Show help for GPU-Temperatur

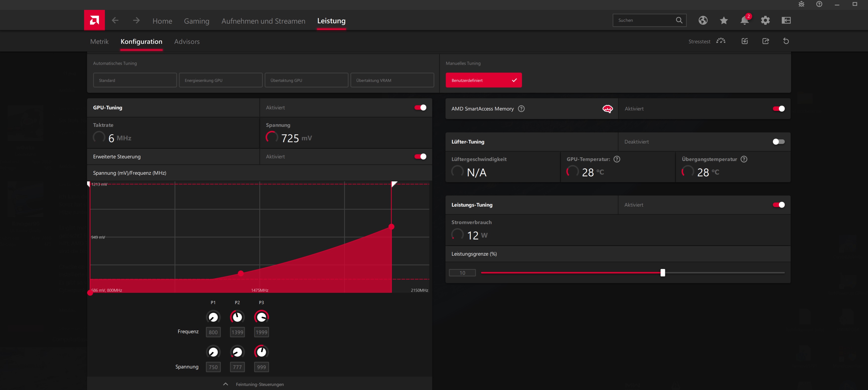[x=617, y=159]
